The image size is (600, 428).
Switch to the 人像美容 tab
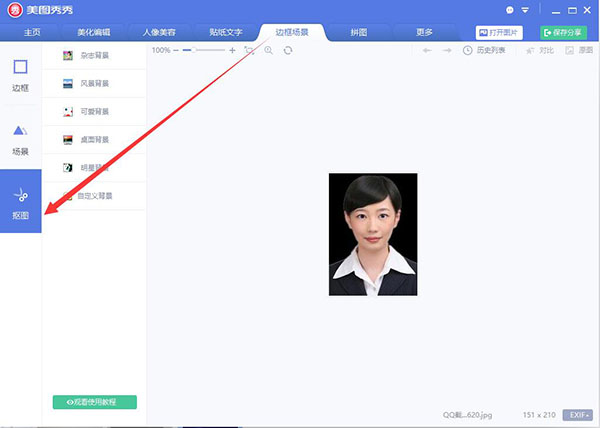click(160, 32)
